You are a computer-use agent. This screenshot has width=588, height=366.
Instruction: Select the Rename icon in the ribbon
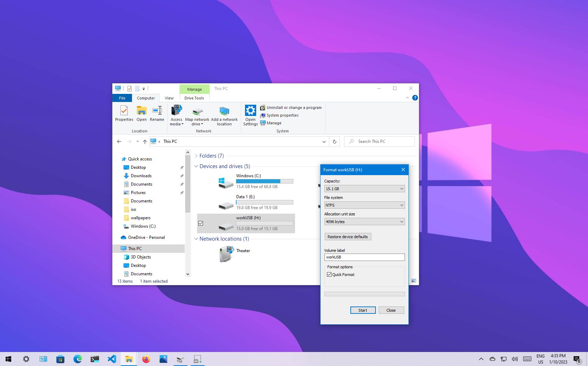tap(157, 114)
